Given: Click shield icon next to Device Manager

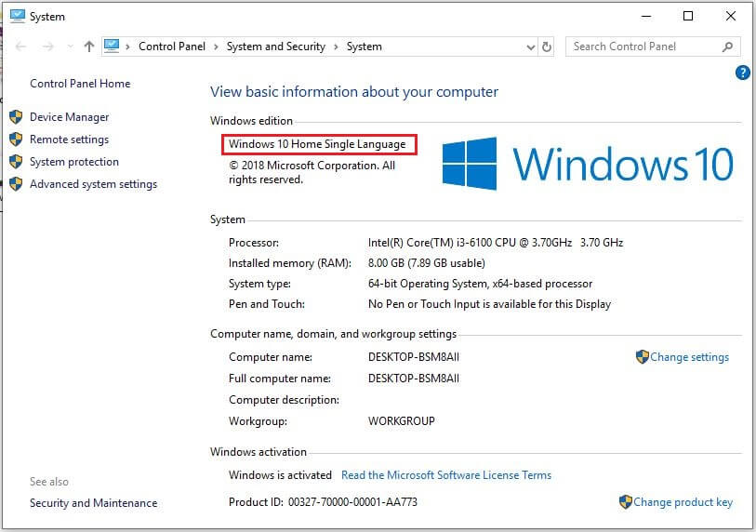Looking at the screenshot, I should click(x=16, y=116).
